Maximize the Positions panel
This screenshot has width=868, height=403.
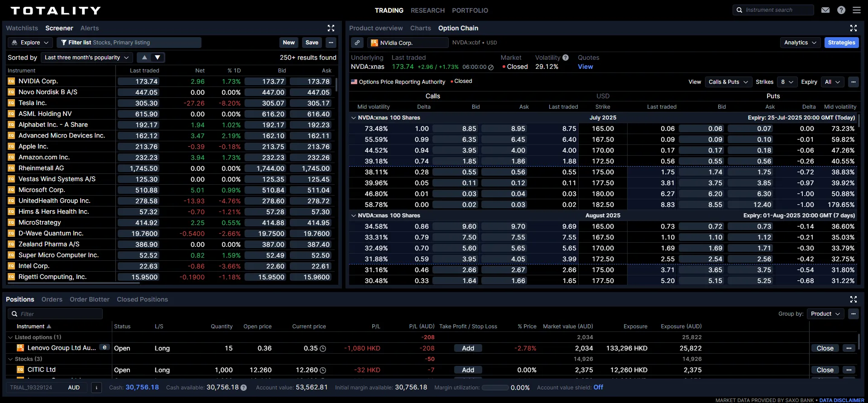[854, 299]
